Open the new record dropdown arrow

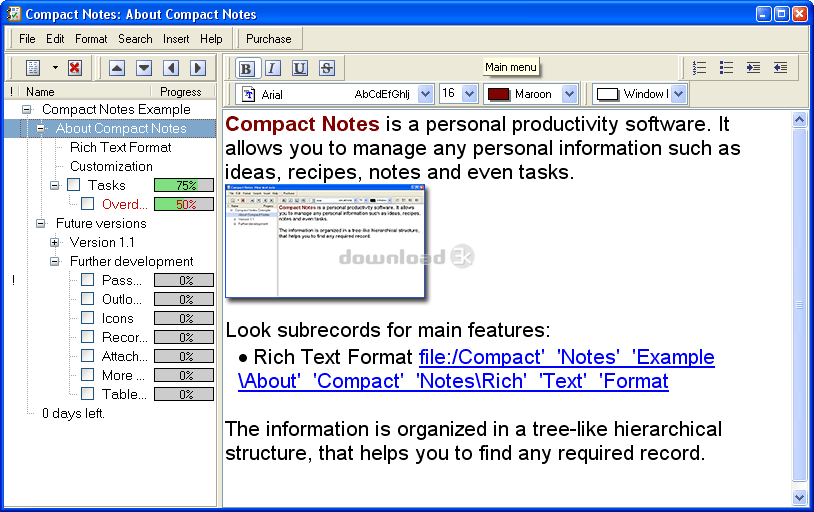pos(55,68)
